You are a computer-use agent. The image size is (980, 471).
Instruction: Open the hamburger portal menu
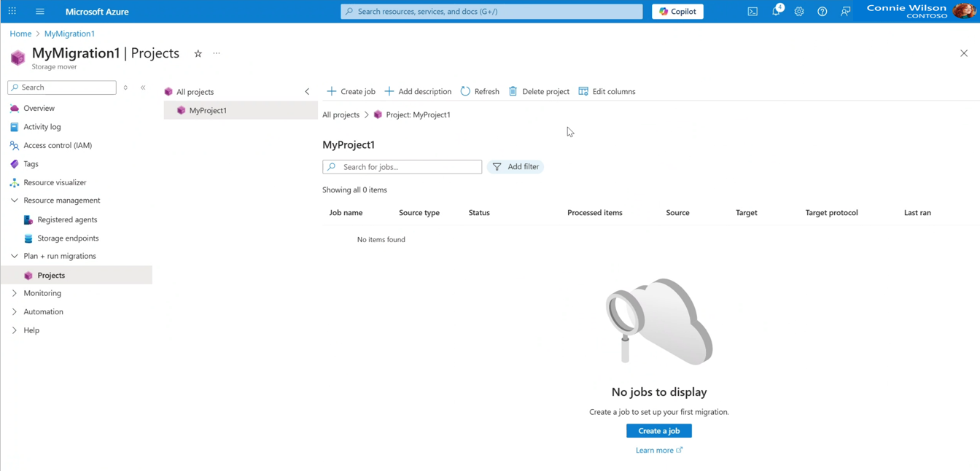40,12
